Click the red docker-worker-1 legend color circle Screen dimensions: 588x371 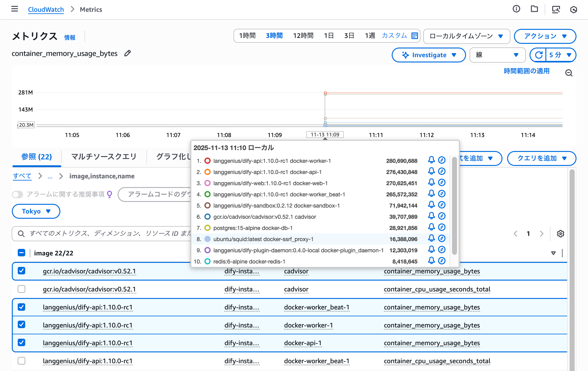pyautogui.click(x=208, y=161)
